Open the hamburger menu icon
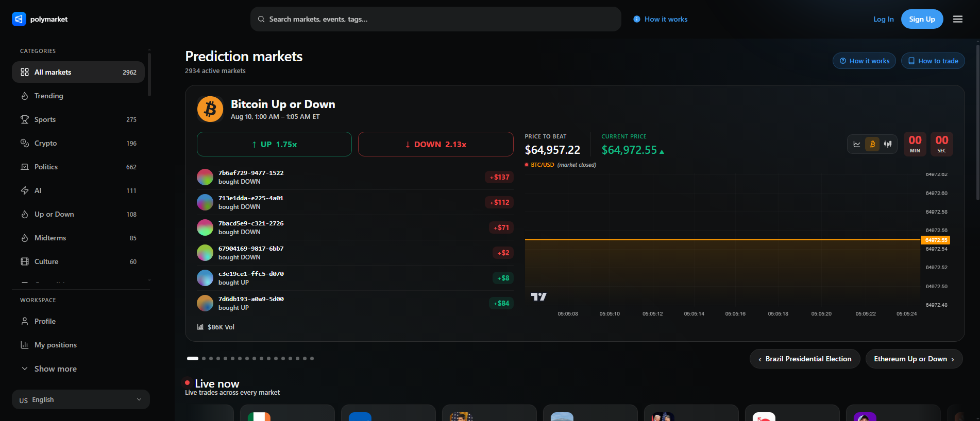The width and height of the screenshot is (980, 421). (958, 19)
